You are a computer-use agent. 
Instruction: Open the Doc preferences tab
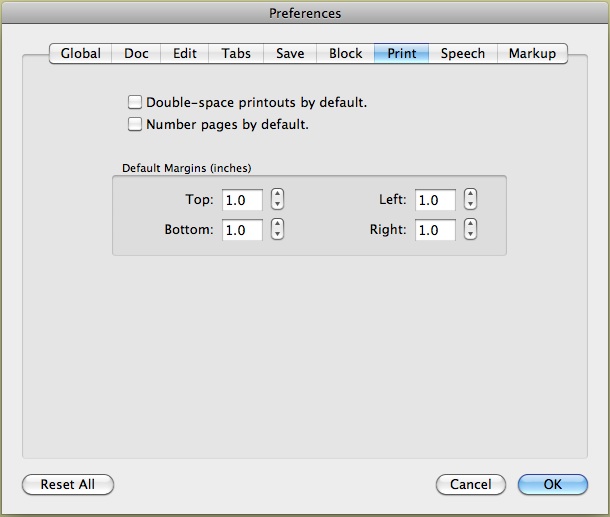(136, 54)
